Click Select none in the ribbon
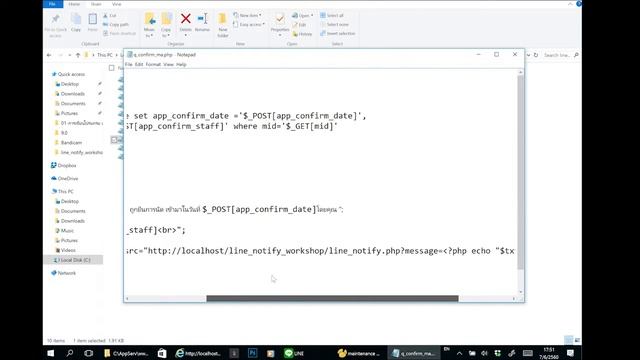 coord(334,24)
